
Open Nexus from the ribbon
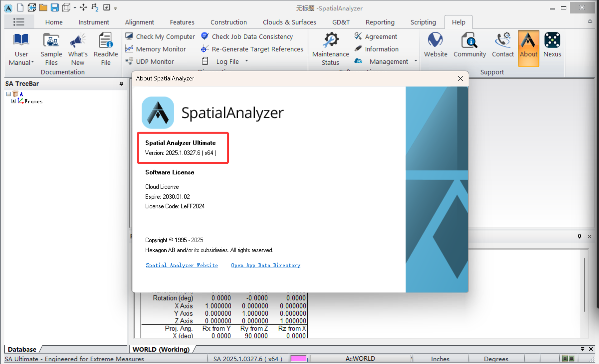pyautogui.click(x=552, y=45)
